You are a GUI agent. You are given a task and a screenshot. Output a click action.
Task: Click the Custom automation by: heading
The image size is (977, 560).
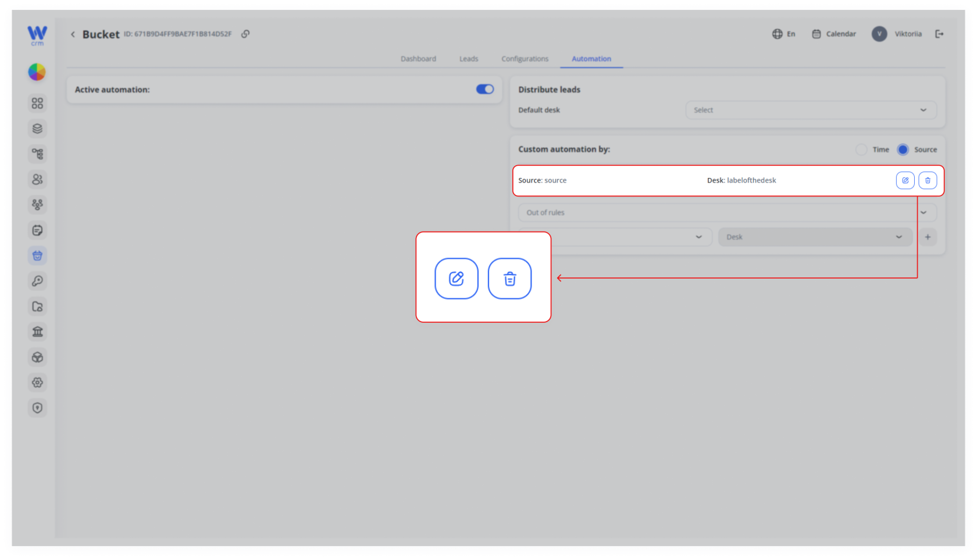pos(564,149)
